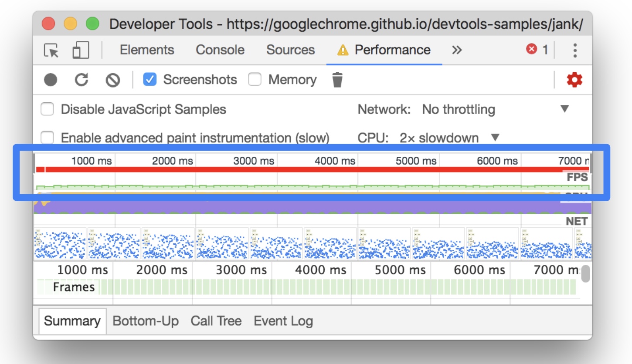Enable the Memory checkbox
The width and height of the screenshot is (632, 364).
pos(255,79)
